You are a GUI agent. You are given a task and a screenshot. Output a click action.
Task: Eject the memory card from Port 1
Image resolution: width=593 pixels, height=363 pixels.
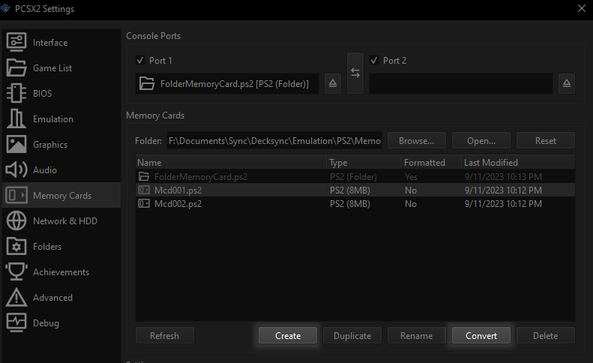click(x=333, y=83)
